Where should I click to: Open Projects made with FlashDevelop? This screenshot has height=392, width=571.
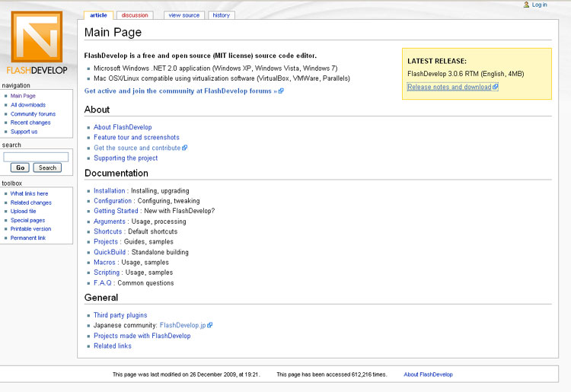142,336
